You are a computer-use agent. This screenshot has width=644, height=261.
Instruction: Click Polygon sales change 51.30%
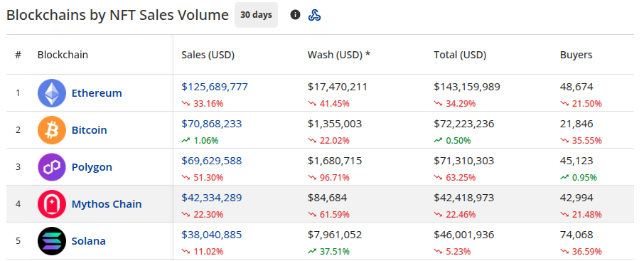(203, 178)
